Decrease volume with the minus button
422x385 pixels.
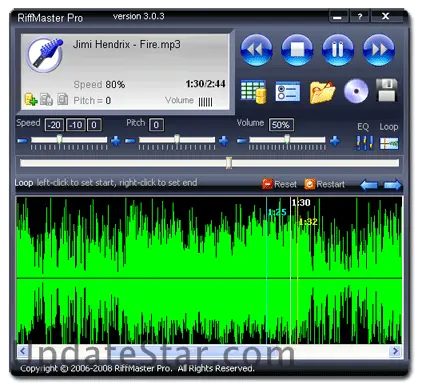click(241, 141)
